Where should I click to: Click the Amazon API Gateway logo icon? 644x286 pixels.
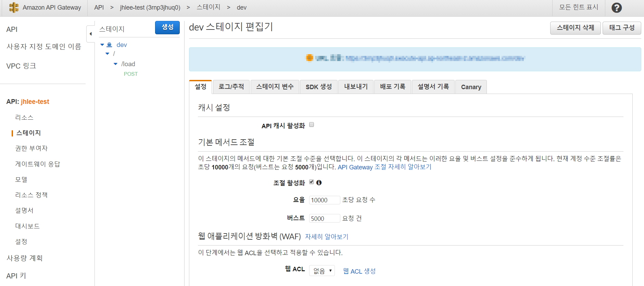(14, 8)
